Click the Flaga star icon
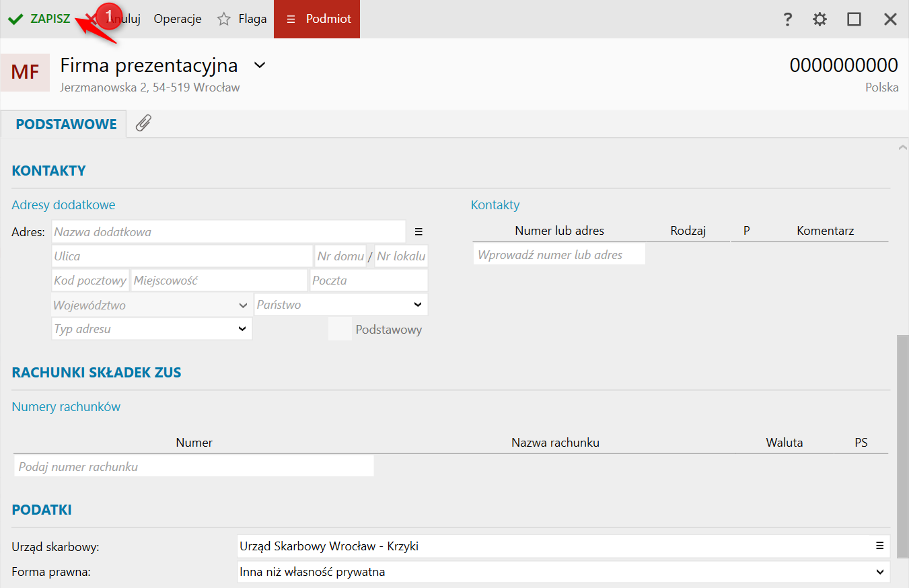 pyautogui.click(x=224, y=19)
